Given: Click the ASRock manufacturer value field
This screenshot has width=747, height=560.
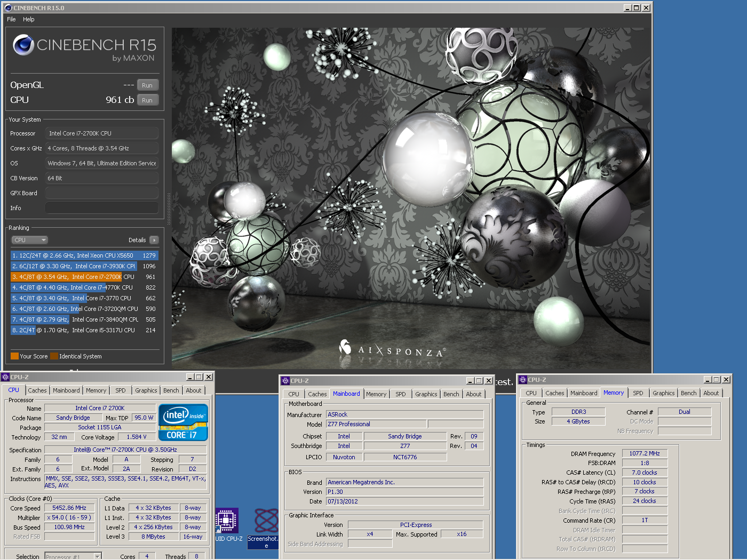Looking at the screenshot, I should [405, 414].
